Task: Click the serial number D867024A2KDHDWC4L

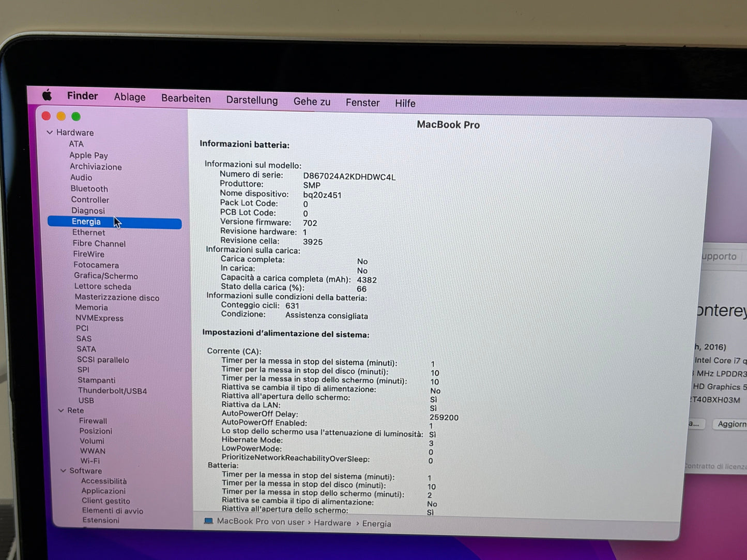Action: tap(349, 177)
